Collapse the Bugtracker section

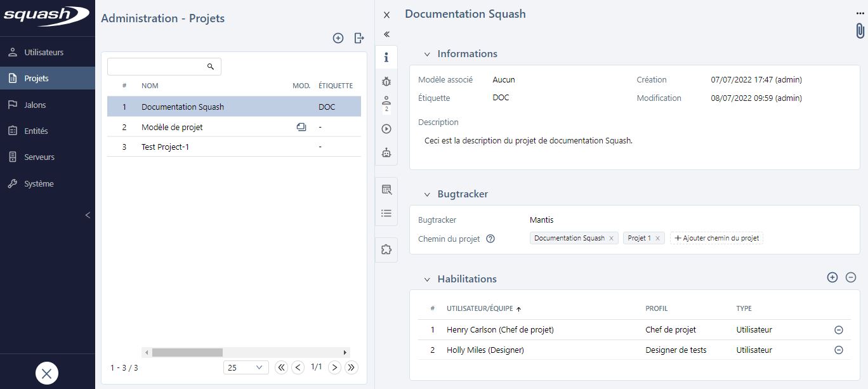pos(427,194)
